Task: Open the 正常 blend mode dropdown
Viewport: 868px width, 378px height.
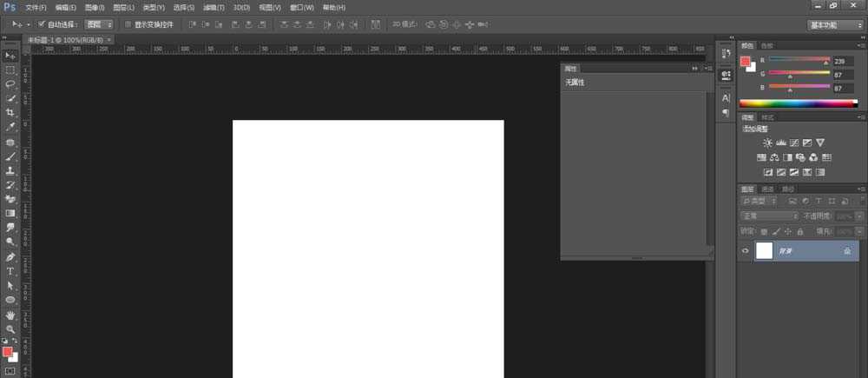Action: pos(769,216)
